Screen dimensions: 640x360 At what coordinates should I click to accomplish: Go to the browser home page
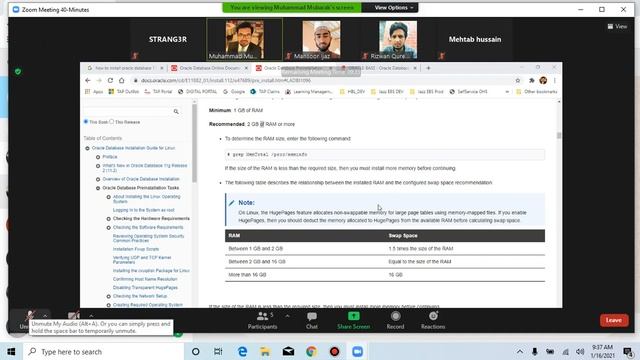pos(122,80)
